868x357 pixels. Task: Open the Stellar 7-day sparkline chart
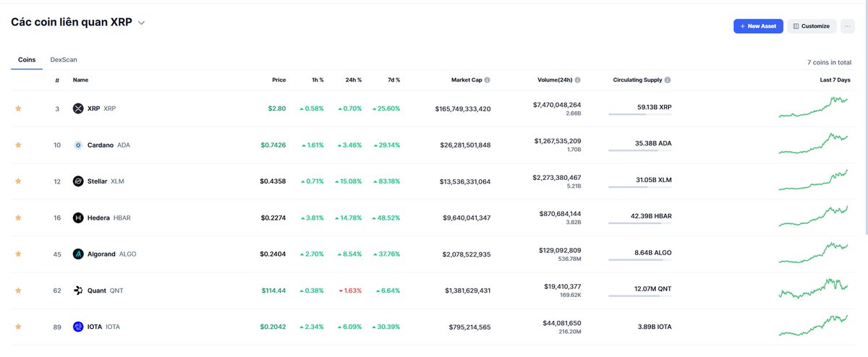[x=814, y=180]
